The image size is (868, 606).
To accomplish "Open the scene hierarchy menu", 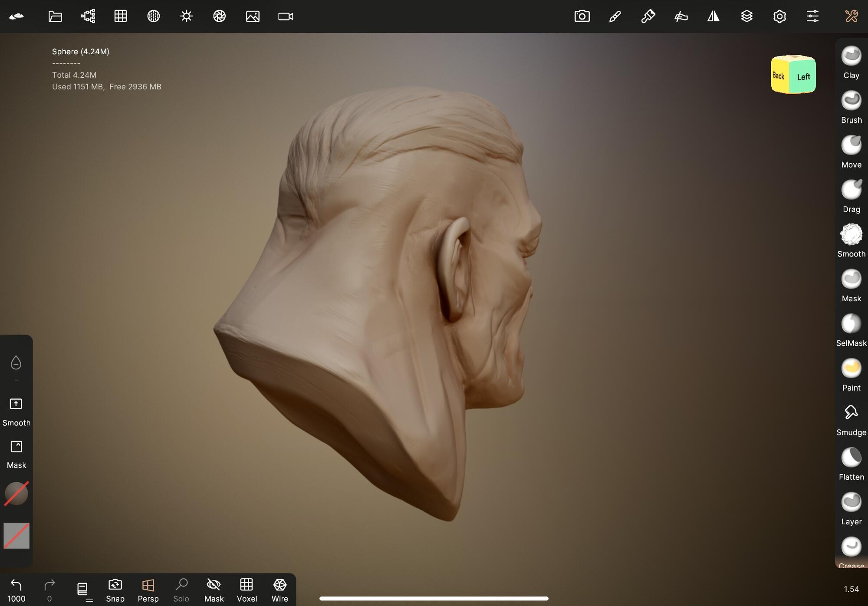I will pos(88,16).
